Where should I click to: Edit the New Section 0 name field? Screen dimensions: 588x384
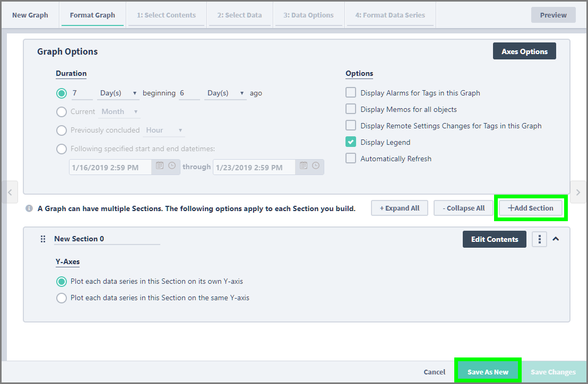pos(107,239)
